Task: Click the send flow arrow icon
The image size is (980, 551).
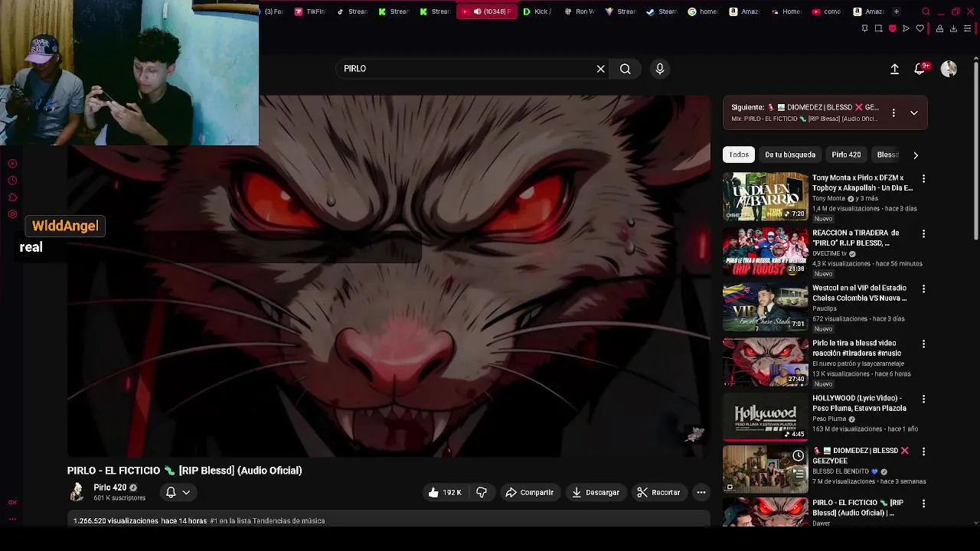Action: coord(906,29)
